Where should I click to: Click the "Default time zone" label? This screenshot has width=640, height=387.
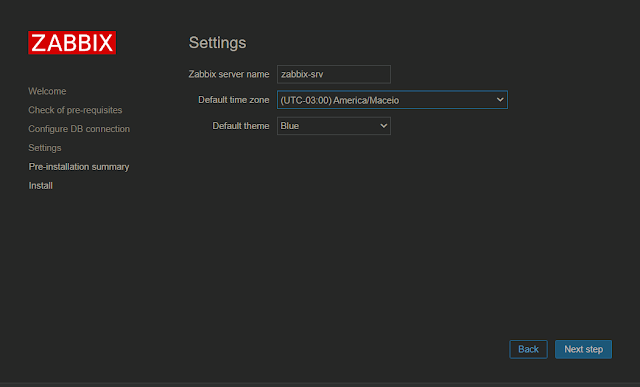(233, 100)
